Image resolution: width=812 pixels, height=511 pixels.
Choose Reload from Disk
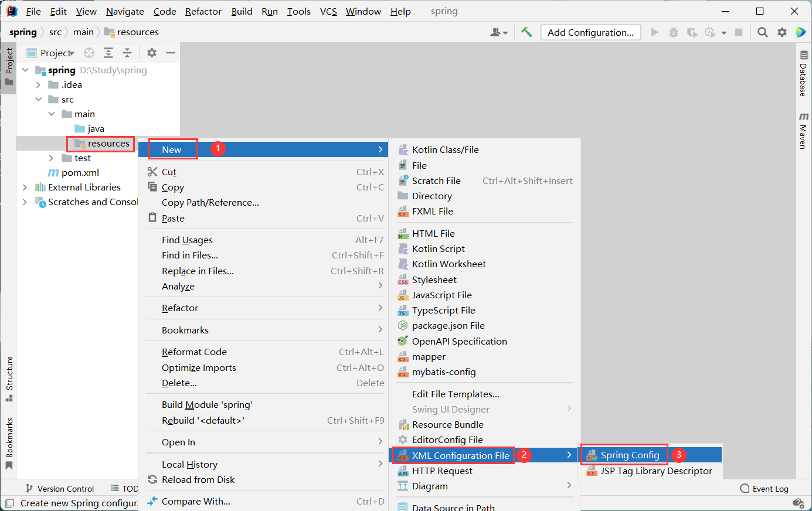pos(263,479)
